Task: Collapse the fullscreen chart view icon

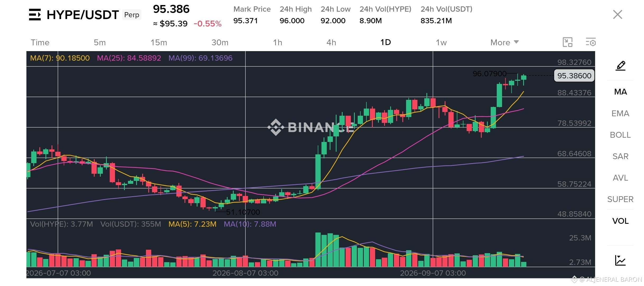Action: click(x=568, y=42)
